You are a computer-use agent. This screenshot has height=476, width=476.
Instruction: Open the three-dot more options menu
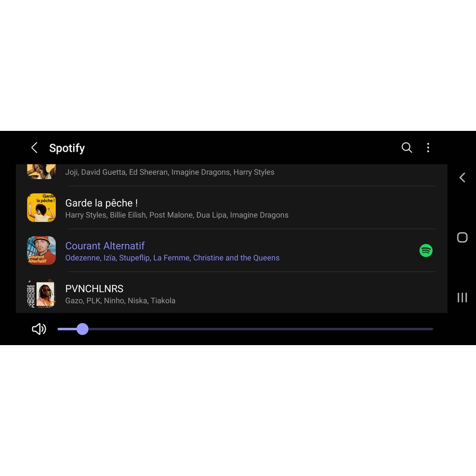coord(428,148)
